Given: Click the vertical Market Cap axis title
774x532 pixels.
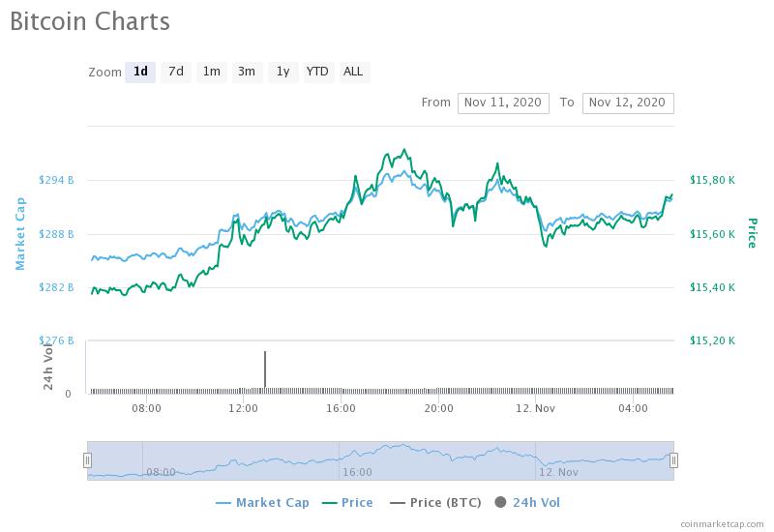Looking at the screenshot, I should [x=19, y=233].
